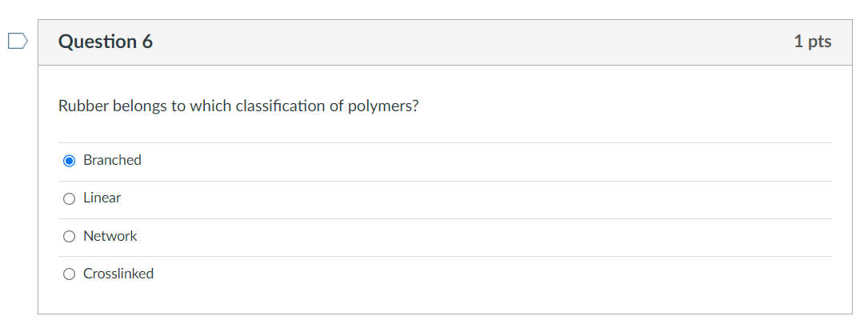868x332 pixels.
Task: Select the Network radio button
Action: tap(69, 237)
